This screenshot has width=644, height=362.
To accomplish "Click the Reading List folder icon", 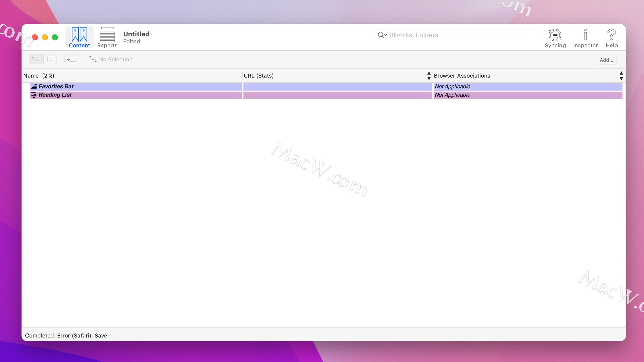I will click(x=34, y=95).
